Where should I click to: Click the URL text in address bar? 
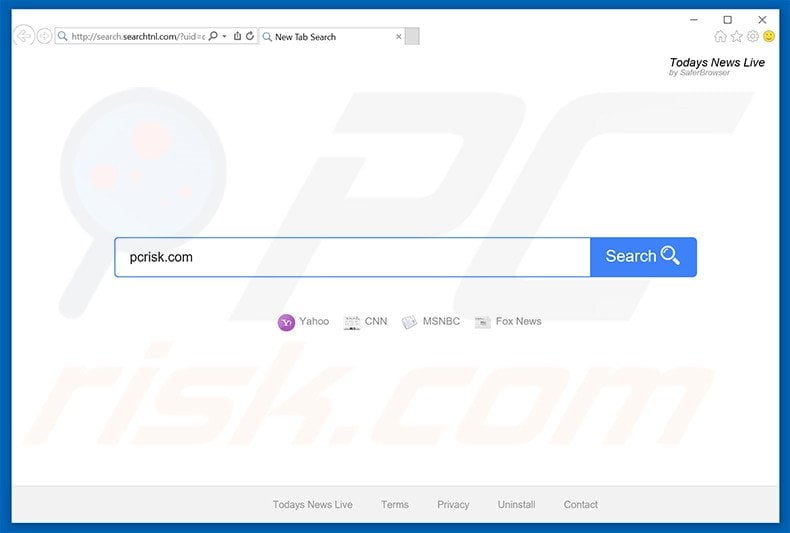(x=138, y=36)
